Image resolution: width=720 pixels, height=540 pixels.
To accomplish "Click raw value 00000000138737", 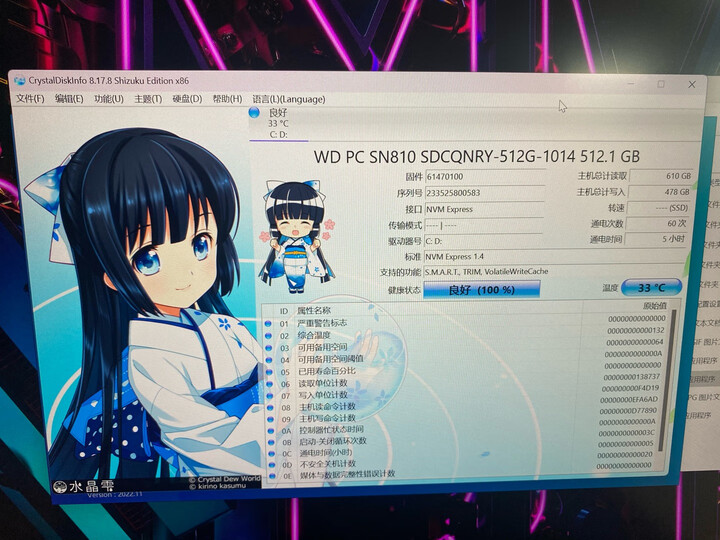I will coord(632,377).
